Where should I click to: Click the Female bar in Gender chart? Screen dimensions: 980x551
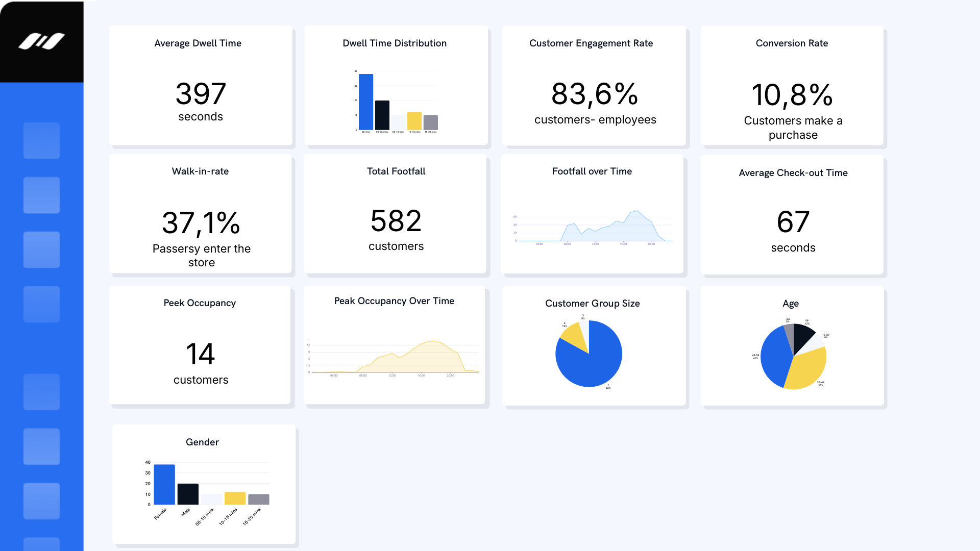pyautogui.click(x=164, y=485)
